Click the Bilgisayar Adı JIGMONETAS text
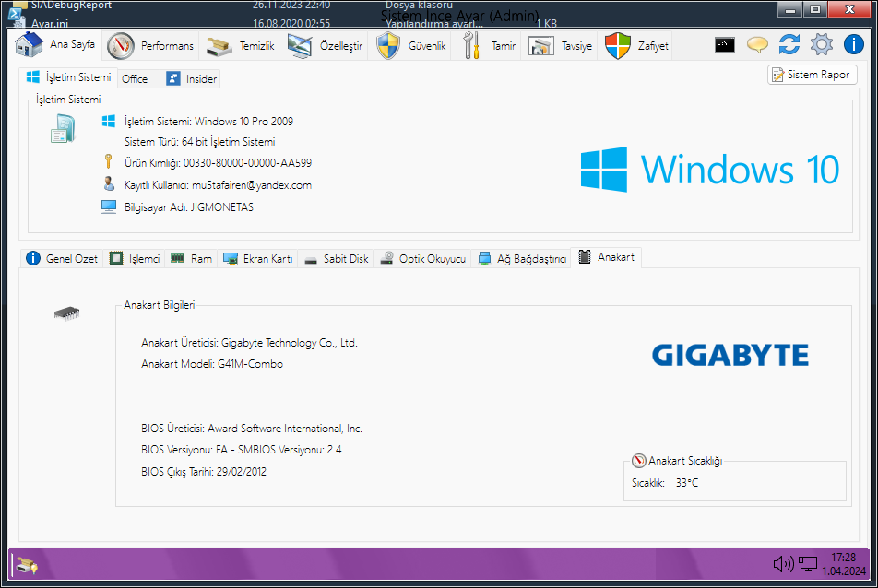The image size is (878, 588). tap(189, 207)
